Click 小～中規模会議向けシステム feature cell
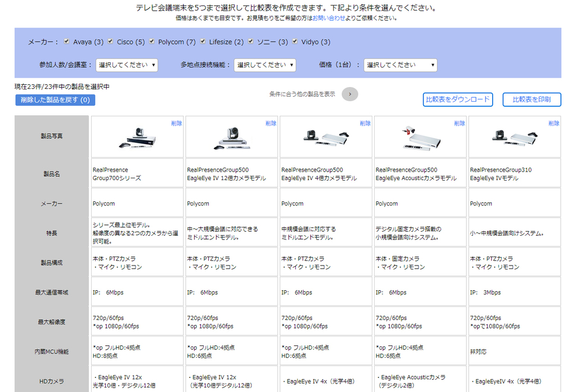 [515, 233]
